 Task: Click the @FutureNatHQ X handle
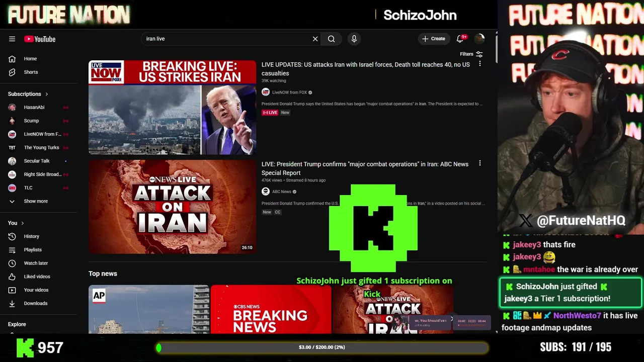(572, 220)
